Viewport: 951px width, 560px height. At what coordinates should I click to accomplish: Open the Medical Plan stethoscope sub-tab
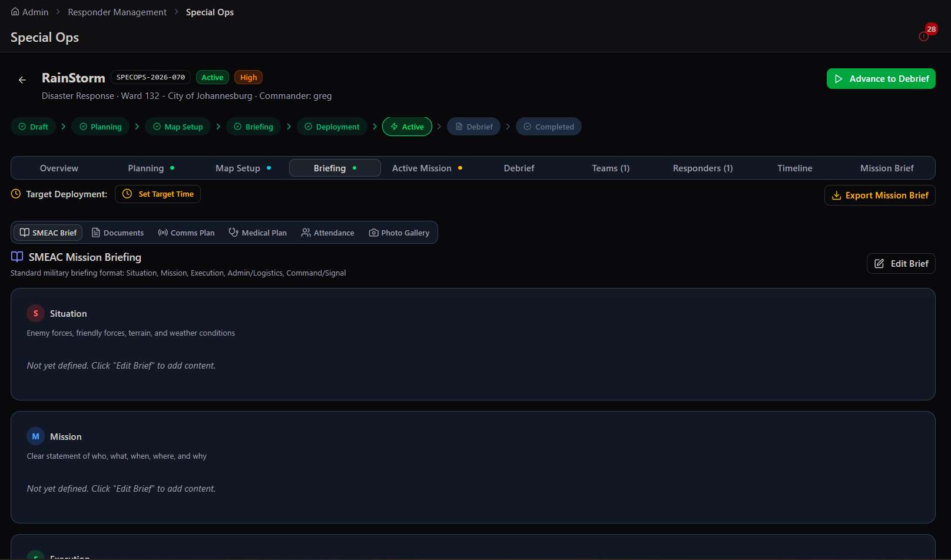pyautogui.click(x=258, y=233)
